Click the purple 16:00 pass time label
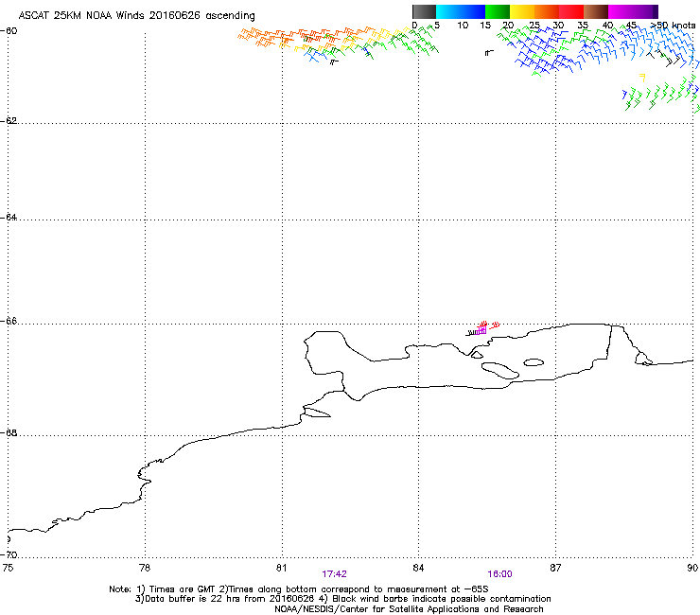Image resolution: width=700 pixels, height=615 pixels. [x=499, y=574]
